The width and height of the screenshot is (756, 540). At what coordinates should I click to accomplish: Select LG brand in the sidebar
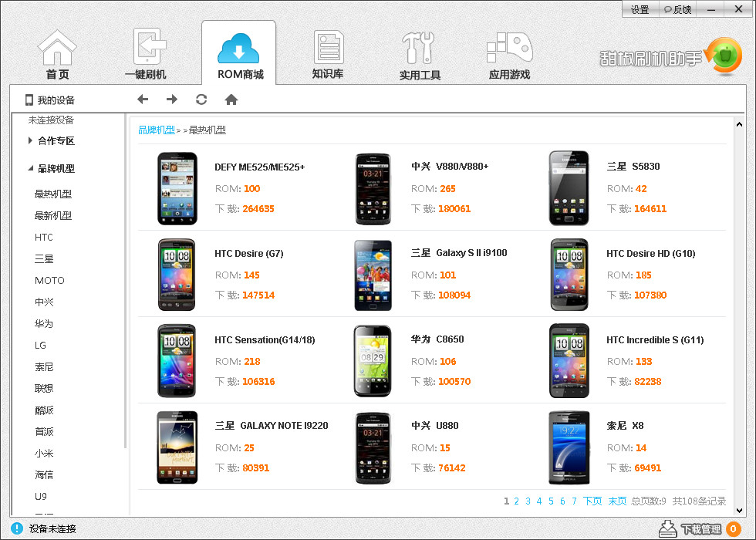40,346
